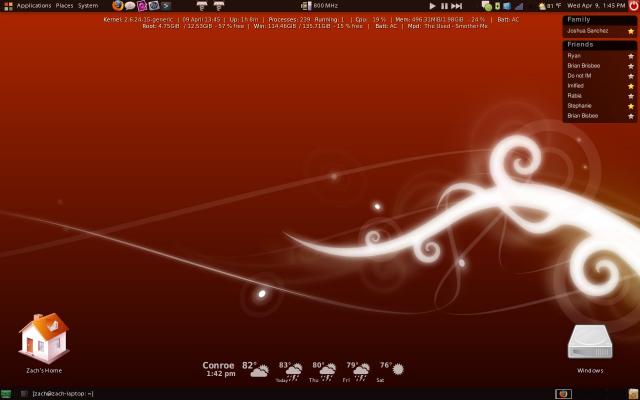The width and height of the screenshot is (640, 400).
Task: Launch Firefox from the top panel
Action: click(x=118, y=5)
